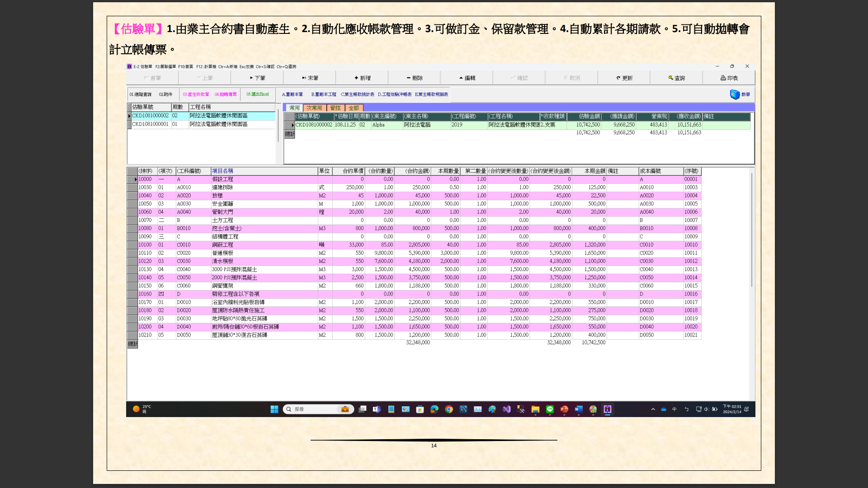
Task: Open C.業主帳款統計表 report
Action: pyautogui.click(x=357, y=94)
